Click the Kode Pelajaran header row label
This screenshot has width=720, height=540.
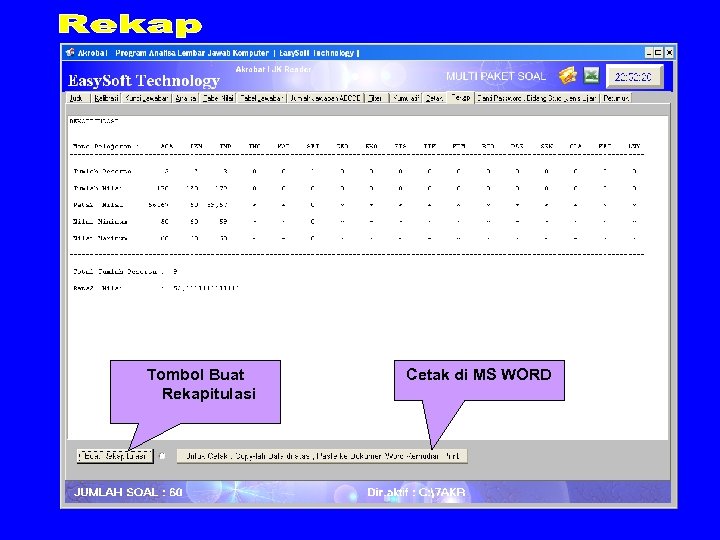point(106,146)
